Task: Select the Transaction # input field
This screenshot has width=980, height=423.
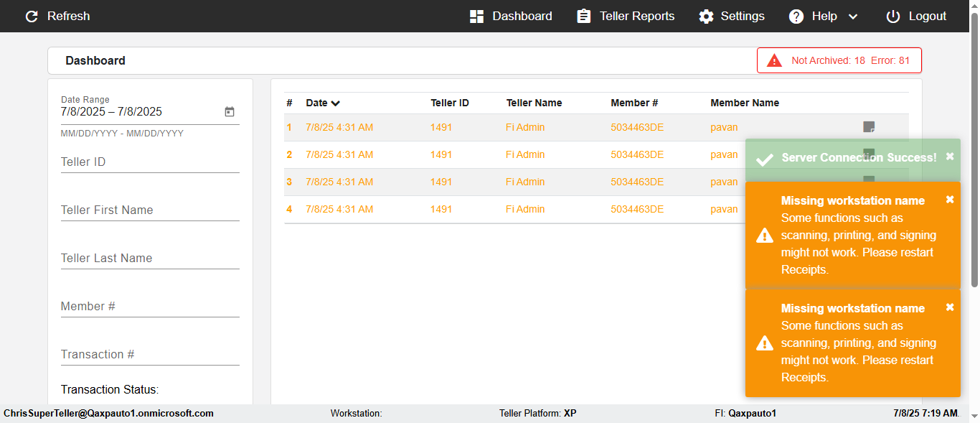Action: 149,355
